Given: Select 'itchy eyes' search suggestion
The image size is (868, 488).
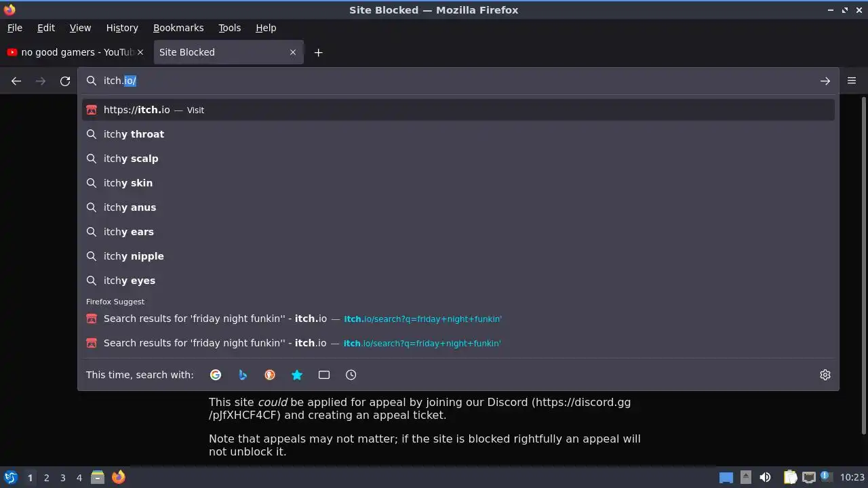Looking at the screenshot, I should [458, 281].
